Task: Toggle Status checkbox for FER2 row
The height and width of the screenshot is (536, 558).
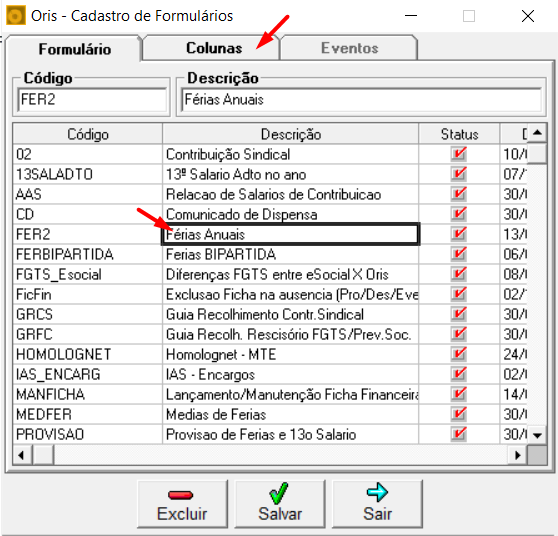Action: click(459, 234)
